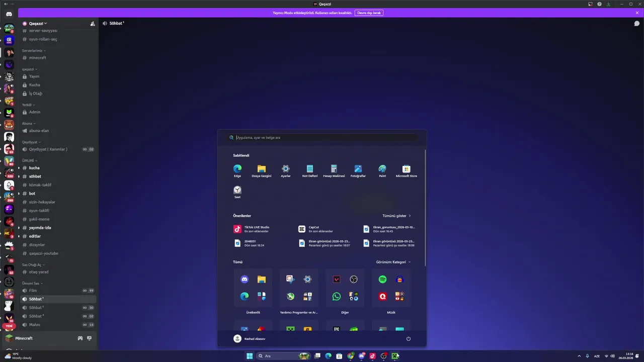Open bot text channel
This screenshot has width=644, height=362.
pyautogui.click(x=58, y=194)
